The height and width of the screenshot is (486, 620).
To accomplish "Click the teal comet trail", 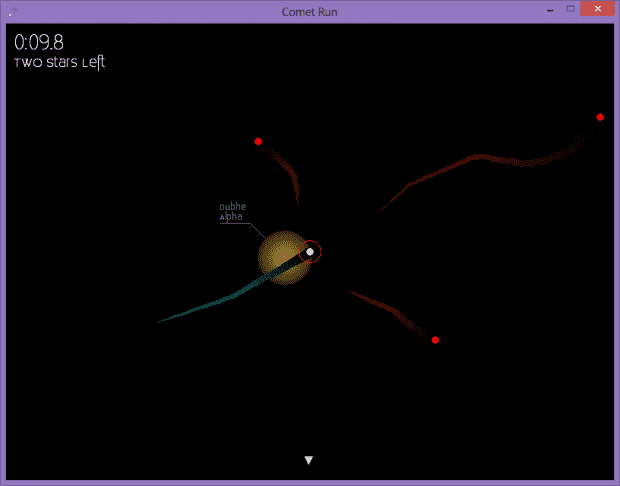I will coord(210,305).
